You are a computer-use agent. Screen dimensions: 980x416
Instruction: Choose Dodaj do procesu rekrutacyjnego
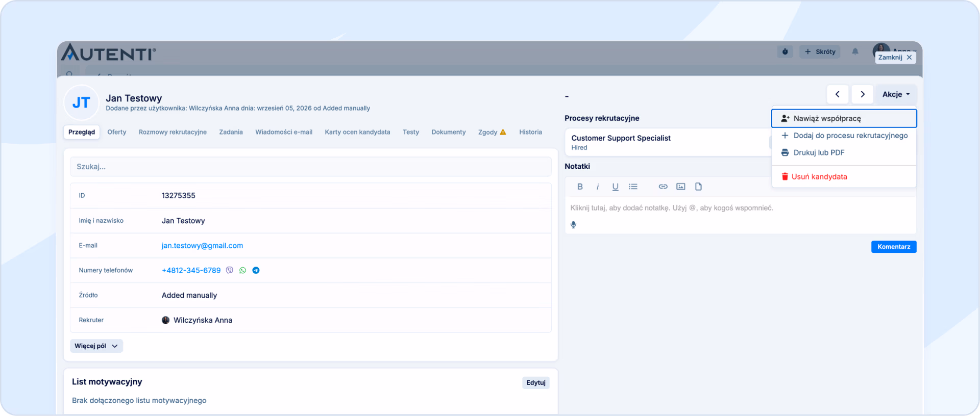(x=844, y=136)
